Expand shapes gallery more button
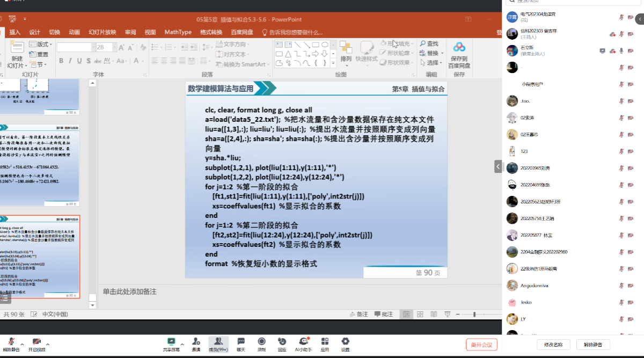 (333, 64)
